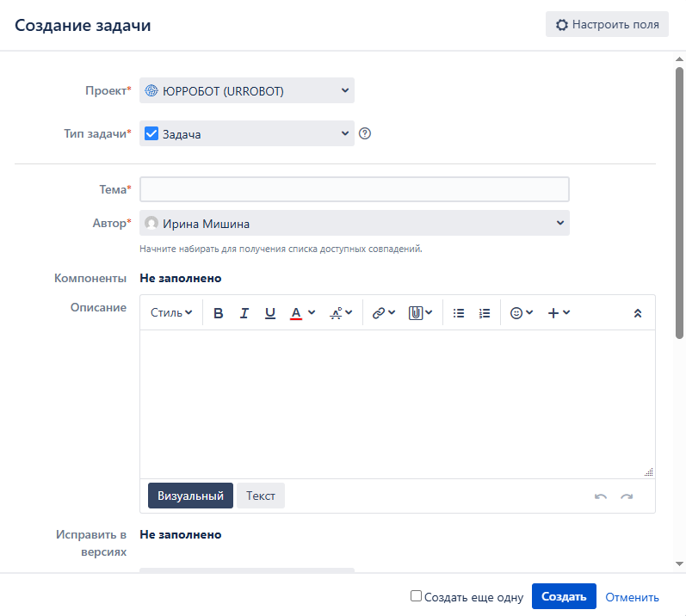Click the Отменить link
The width and height of the screenshot is (686, 616).
point(632,597)
